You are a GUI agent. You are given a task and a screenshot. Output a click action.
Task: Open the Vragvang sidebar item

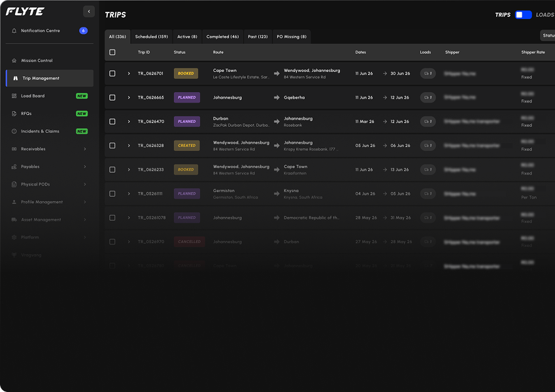tap(50, 255)
